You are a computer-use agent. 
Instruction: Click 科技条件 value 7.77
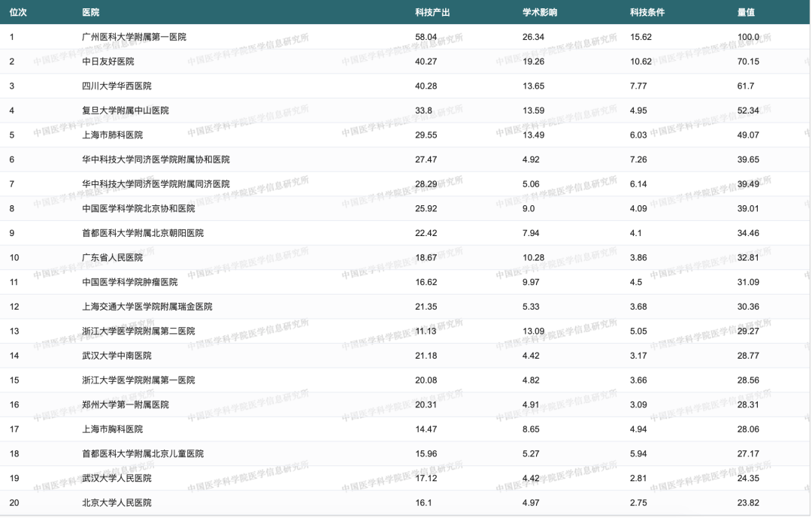(638, 86)
